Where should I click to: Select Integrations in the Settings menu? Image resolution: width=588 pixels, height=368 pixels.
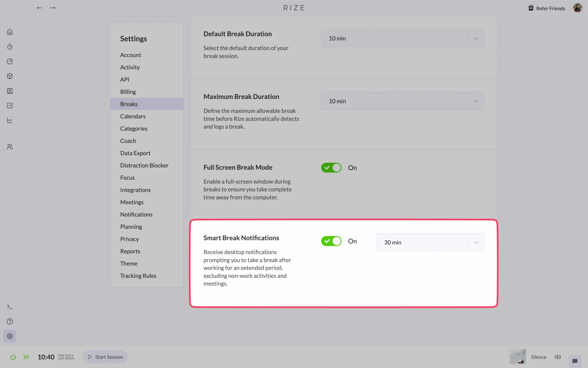(147, 190)
